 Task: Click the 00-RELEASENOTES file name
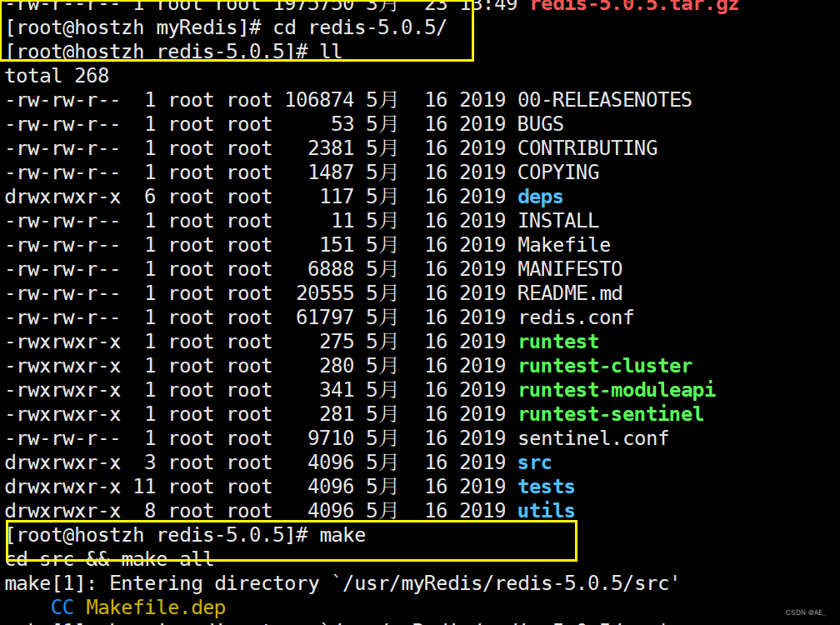(604, 100)
